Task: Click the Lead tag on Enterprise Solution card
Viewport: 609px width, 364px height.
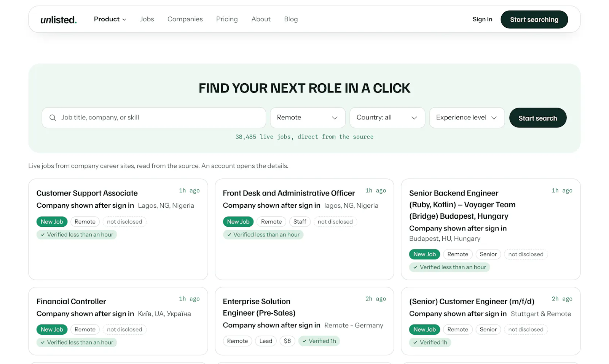Action: 266,341
